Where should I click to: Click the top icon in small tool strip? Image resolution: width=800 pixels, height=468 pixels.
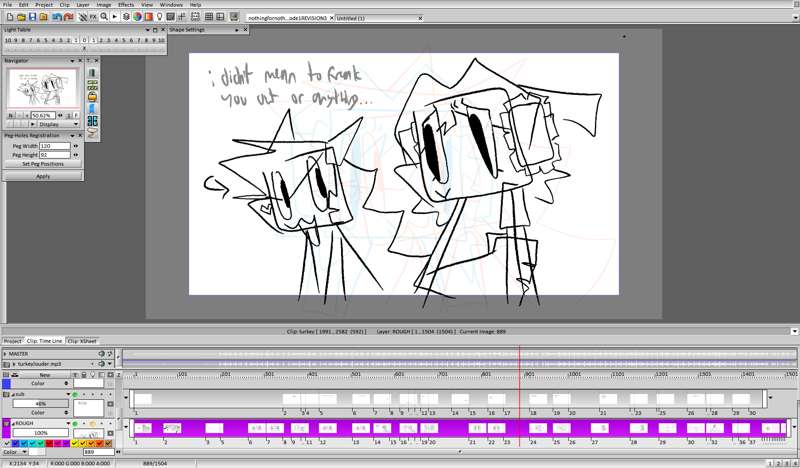(x=92, y=73)
